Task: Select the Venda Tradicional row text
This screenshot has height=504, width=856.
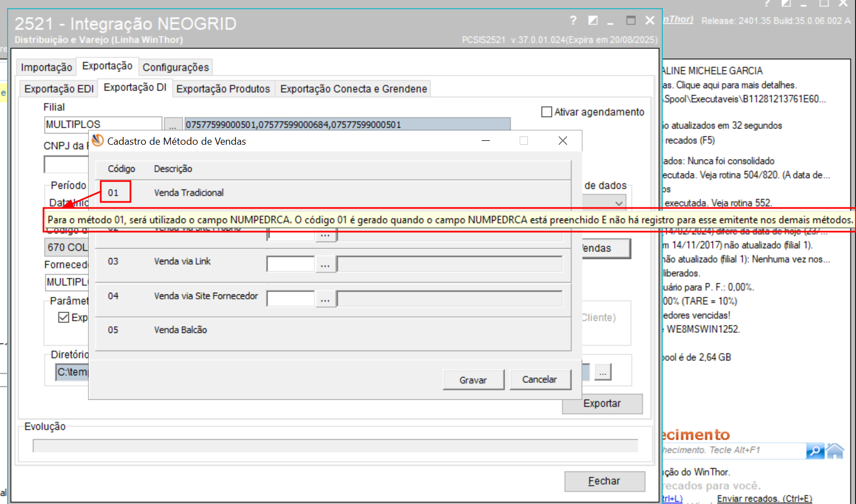Action: coord(189,193)
